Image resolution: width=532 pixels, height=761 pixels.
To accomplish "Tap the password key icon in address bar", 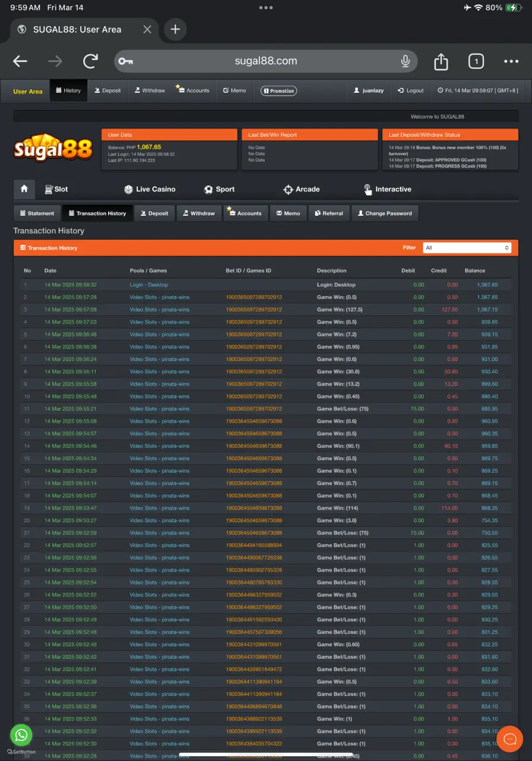I will [x=125, y=61].
